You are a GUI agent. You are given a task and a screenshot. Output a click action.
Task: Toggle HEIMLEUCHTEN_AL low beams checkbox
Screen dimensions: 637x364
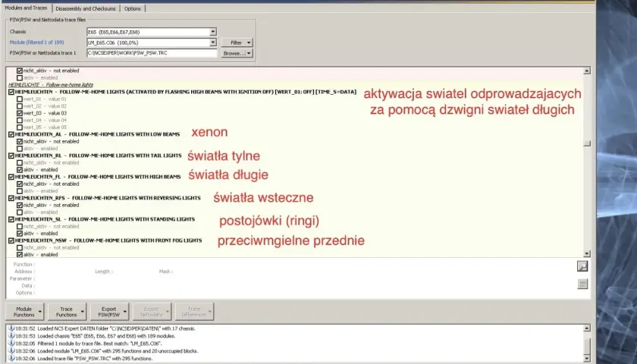point(11,134)
